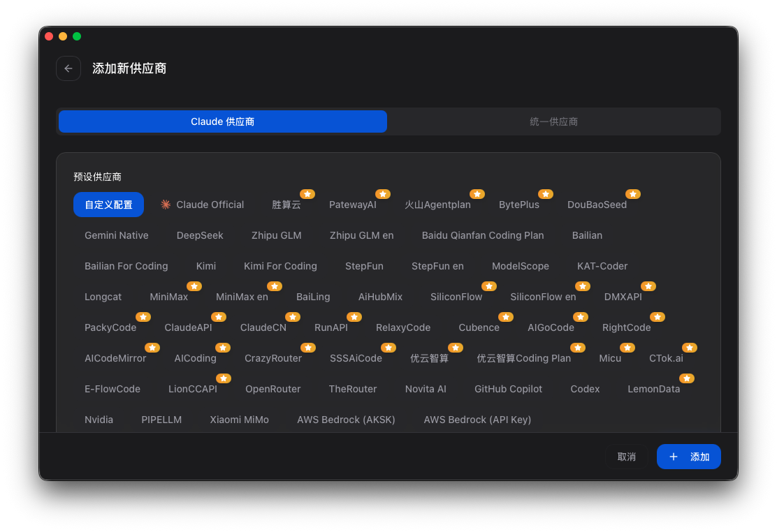Choose the MiniMax preset
The image size is (777, 532).
click(169, 297)
